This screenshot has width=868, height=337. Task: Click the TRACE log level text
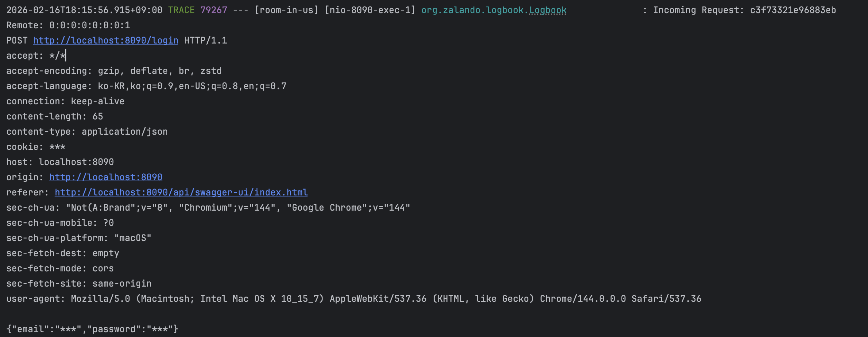[x=181, y=10]
